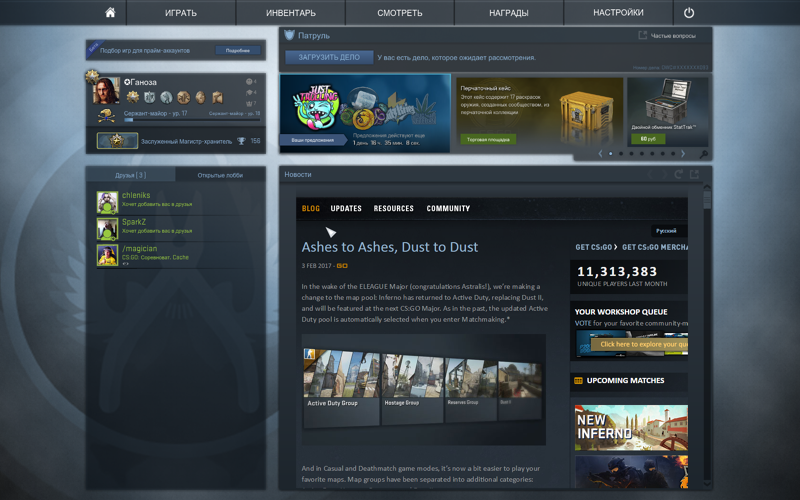
Task: Select the fourth store carousel dot
Action: point(642,154)
